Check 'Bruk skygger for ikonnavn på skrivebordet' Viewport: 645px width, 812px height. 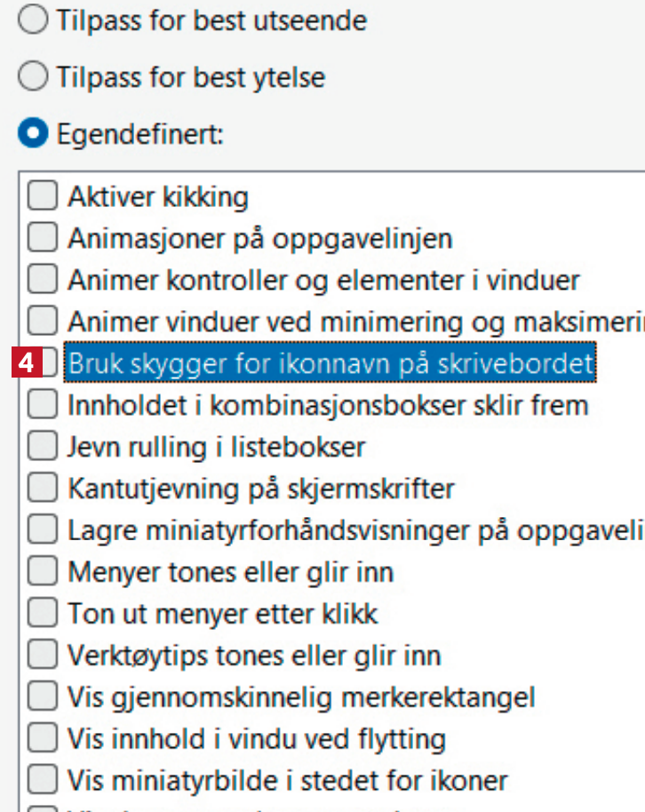pyautogui.click(x=51, y=363)
